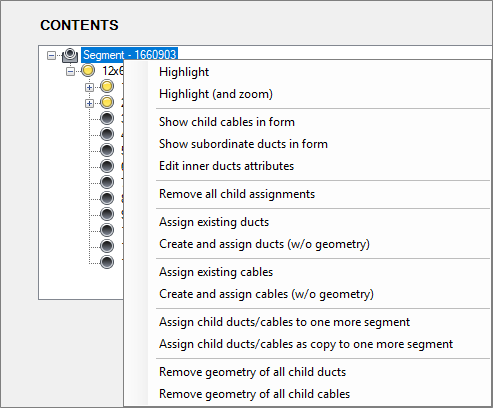This screenshot has width=493, height=408.
Task: Click the first gray duct circle icon
Action: [x=107, y=118]
